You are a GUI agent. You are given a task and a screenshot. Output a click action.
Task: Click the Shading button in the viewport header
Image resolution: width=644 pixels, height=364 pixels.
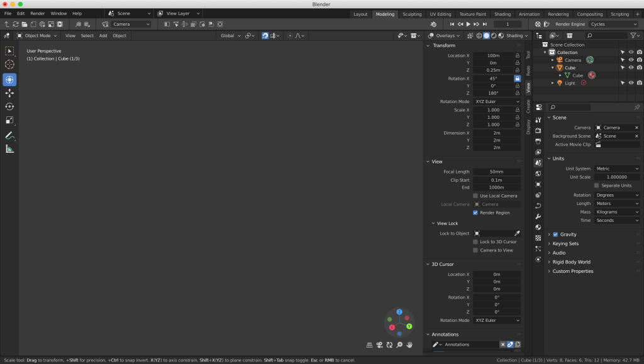pos(514,36)
